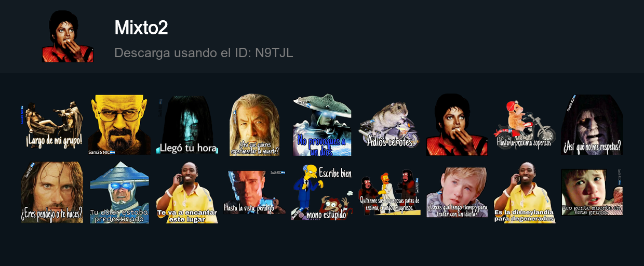Select the 'experimentar la muerte' wizard sticker
The width and height of the screenshot is (644, 266).
pos(254,125)
